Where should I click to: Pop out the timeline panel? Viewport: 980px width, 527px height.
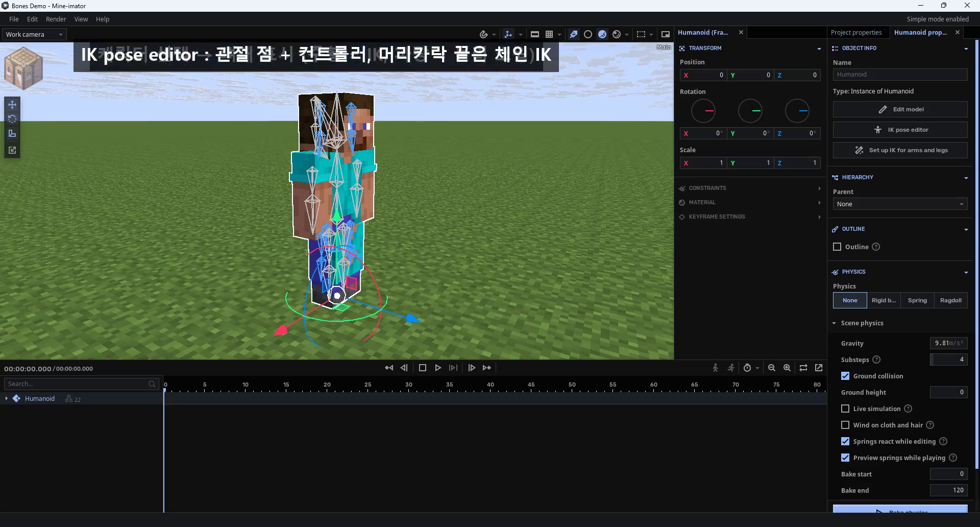tap(819, 368)
